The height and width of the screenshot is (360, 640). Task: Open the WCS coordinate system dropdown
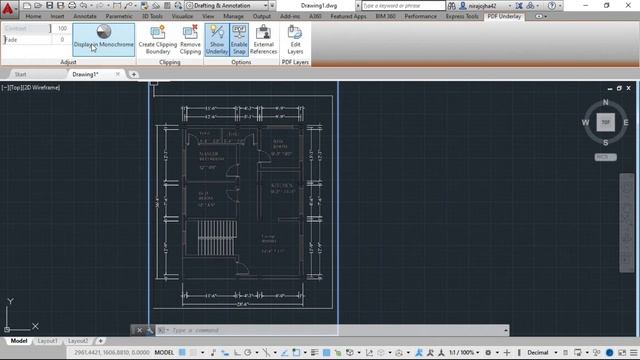pos(605,157)
